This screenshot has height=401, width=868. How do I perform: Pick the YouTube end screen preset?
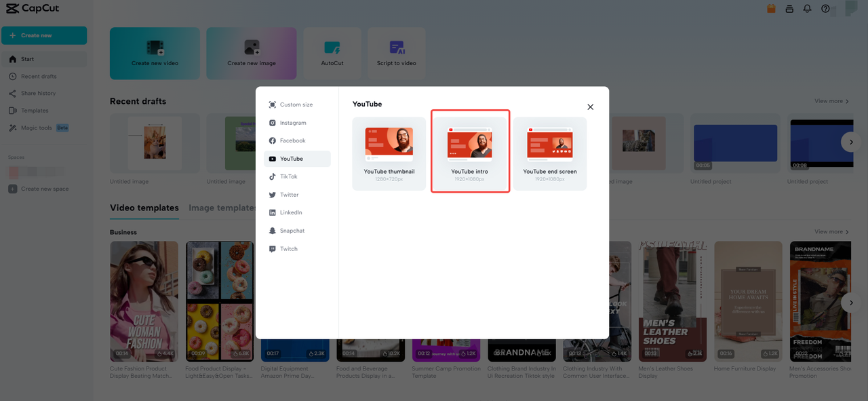(x=550, y=153)
